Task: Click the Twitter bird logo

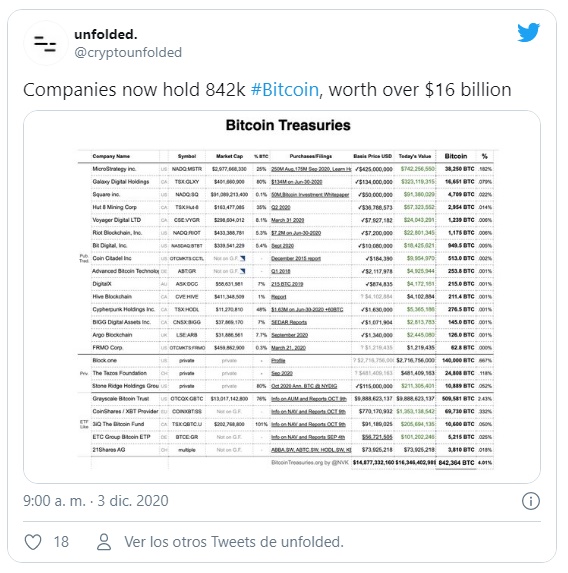Action: click(x=529, y=33)
